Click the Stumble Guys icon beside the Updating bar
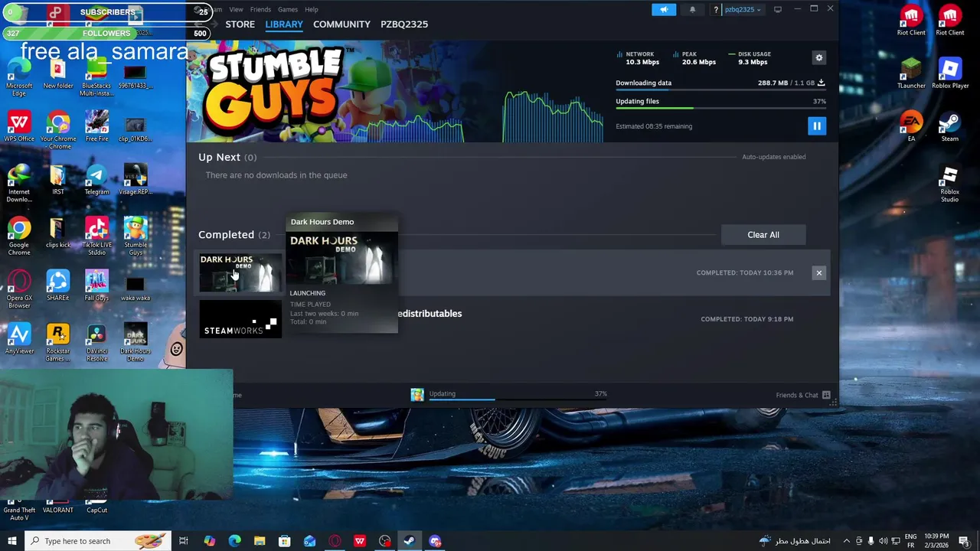Viewport: 980px width, 551px height. (x=417, y=395)
